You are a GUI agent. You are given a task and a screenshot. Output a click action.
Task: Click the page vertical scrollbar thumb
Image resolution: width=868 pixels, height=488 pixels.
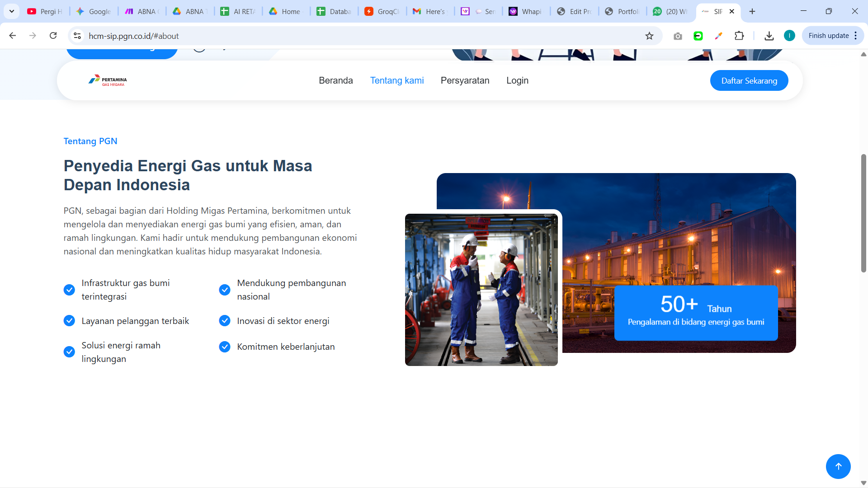click(x=863, y=213)
